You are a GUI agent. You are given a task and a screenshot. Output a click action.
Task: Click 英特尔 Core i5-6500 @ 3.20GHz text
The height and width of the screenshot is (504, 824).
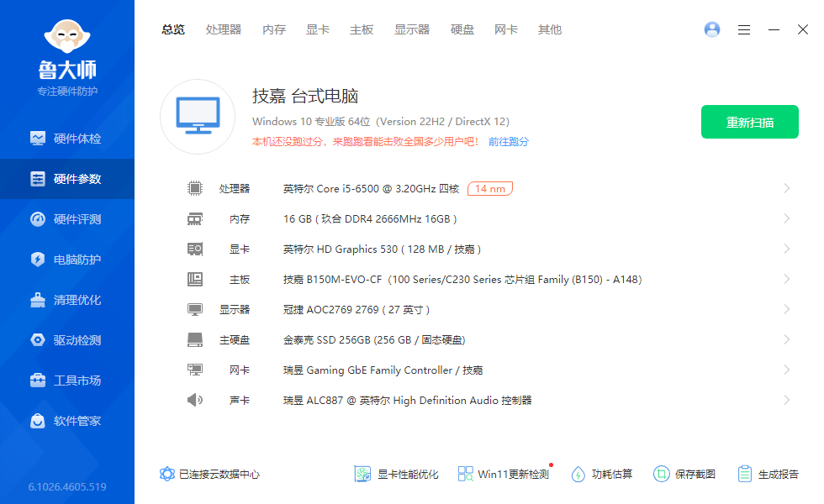(371, 188)
